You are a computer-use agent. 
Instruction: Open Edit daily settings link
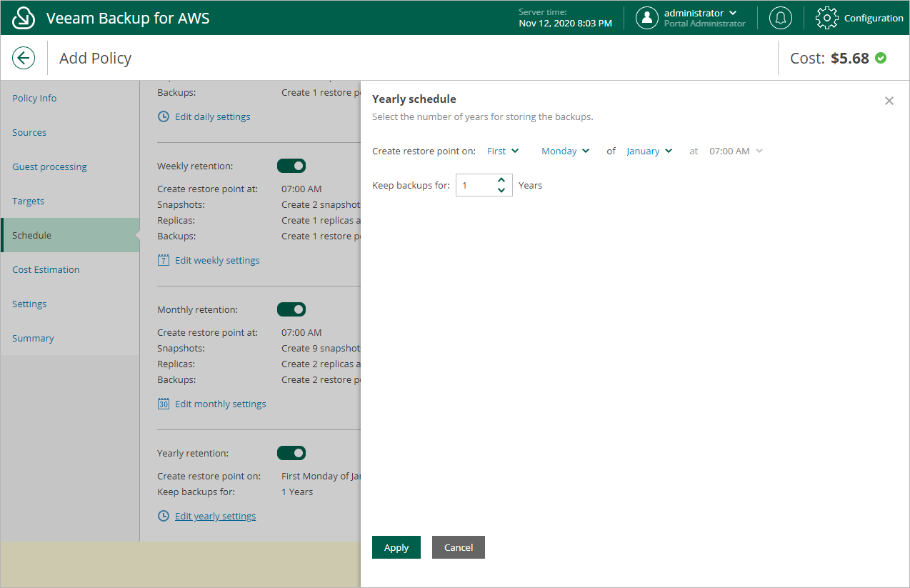pyautogui.click(x=213, y=116)
